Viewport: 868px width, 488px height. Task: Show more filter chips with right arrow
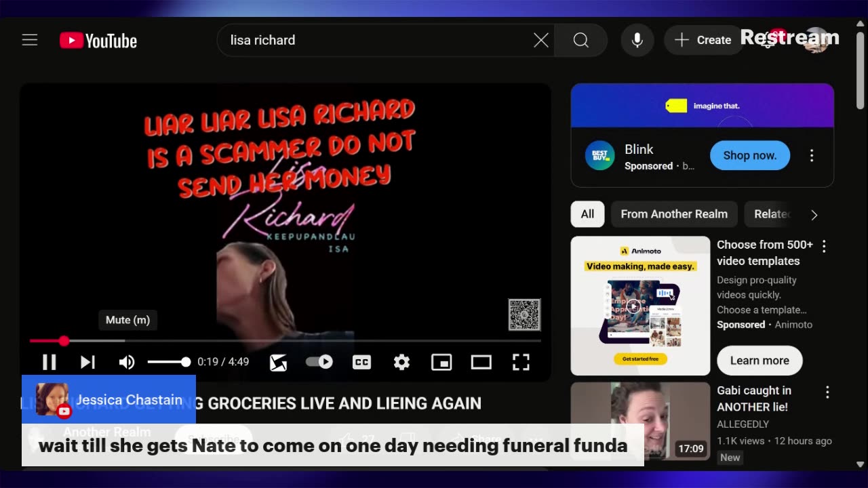coord(814,214)
